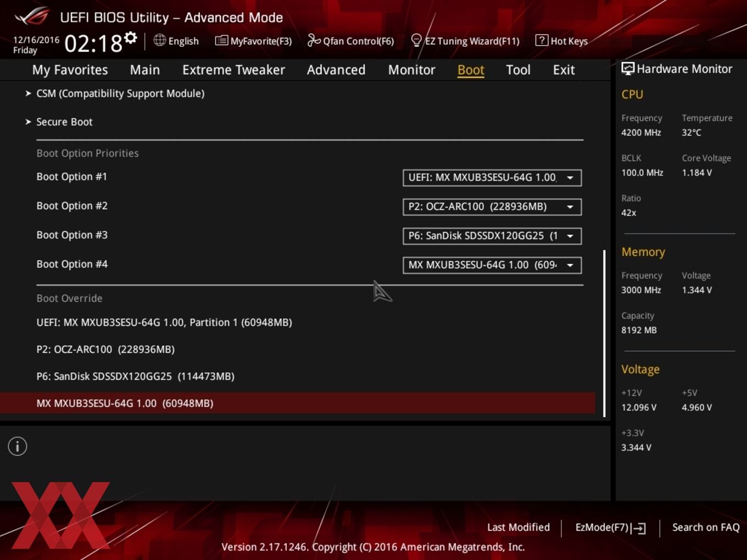The width and height of the screenshot is (747, 560).
Task: Click the Hardware Monitor display icon
Action: click(x=628, y=69)
